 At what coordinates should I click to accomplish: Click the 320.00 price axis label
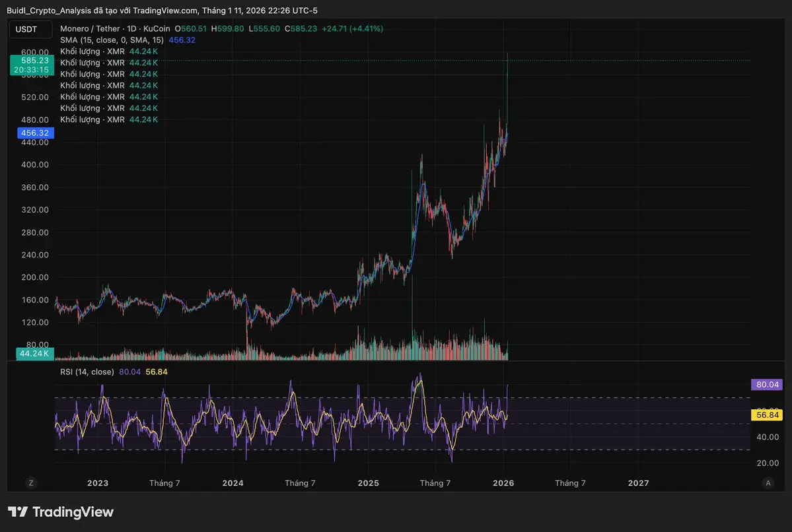click(x=34, y=210)
